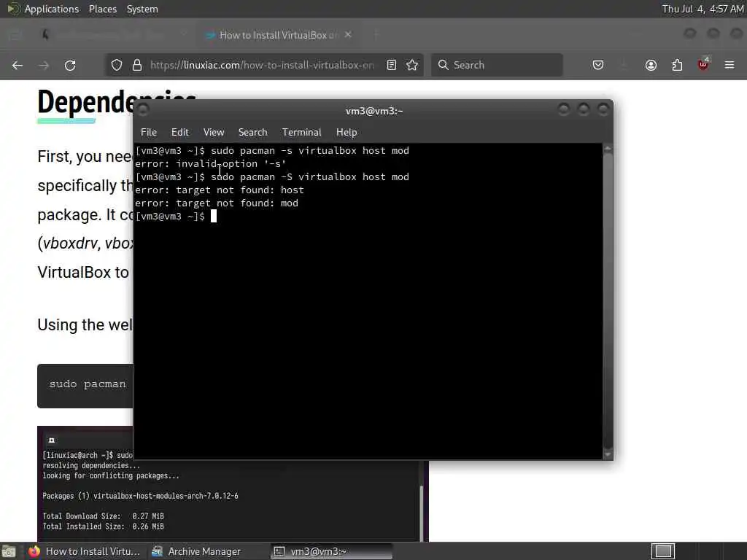Open the uBlock Origin extension icon
Viewport: 747px width, 560px height.
[x=703, y=64]
